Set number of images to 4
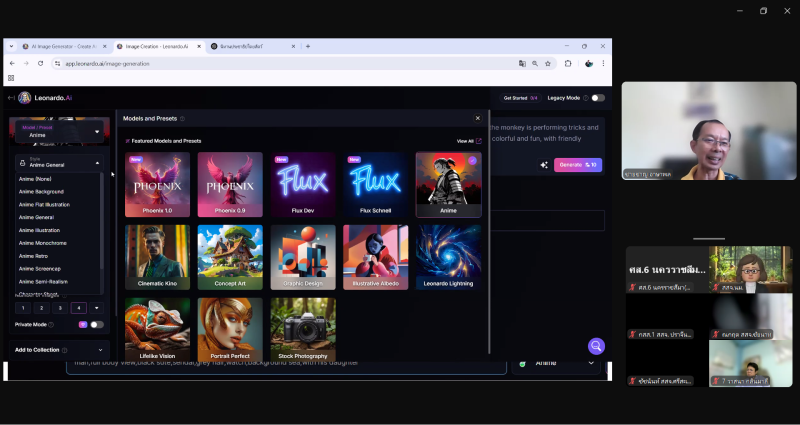 click(x=79, y=308)
